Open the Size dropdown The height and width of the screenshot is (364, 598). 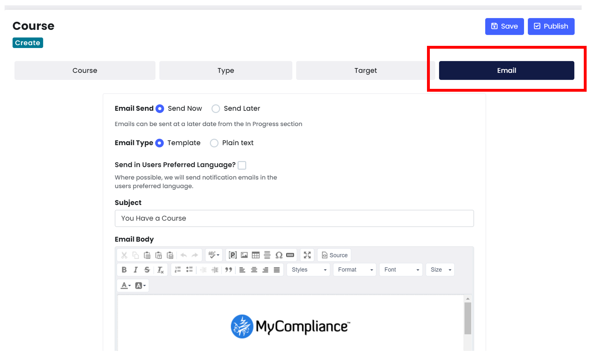coord(440,270)
